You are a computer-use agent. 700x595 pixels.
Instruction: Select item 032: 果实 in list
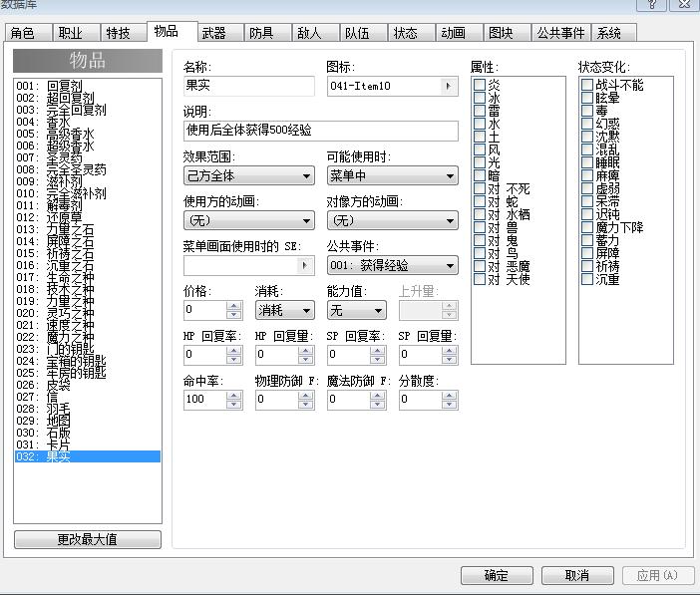click(88, 456)
